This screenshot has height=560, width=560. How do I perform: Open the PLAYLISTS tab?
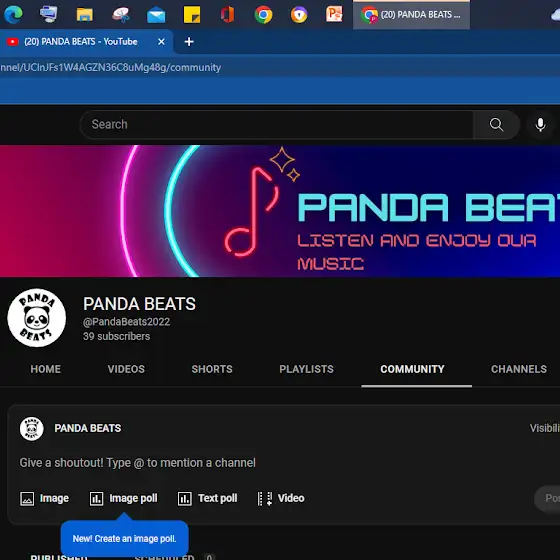(306, 369)
